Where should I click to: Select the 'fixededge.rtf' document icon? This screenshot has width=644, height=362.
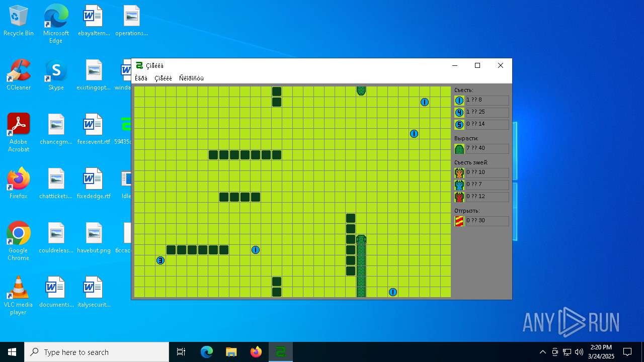94,184
